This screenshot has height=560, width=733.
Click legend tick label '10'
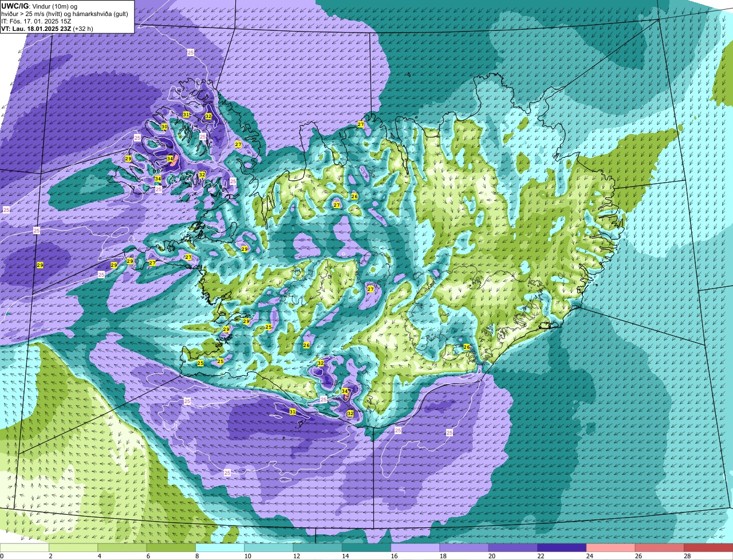tap(249, 556)
